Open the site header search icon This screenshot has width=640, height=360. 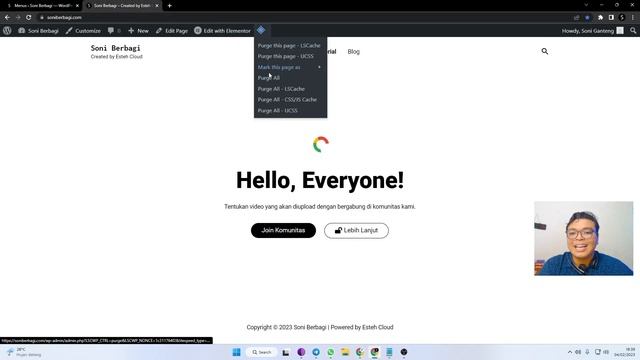click(x=544, y=51)
